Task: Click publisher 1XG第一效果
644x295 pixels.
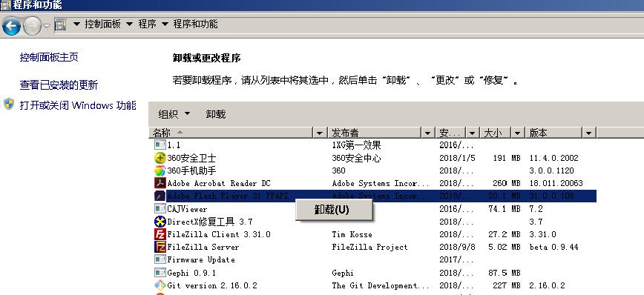Action: click(356, 145)
